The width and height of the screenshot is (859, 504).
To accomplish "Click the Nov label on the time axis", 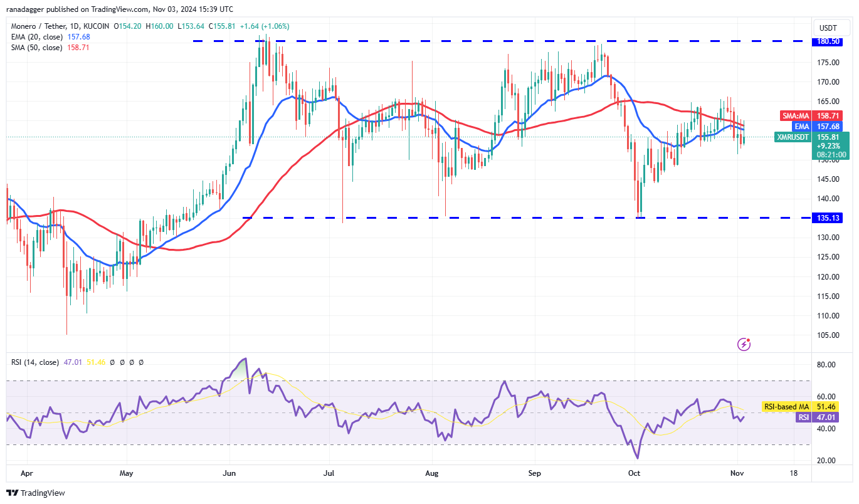I will click(737, 474).
